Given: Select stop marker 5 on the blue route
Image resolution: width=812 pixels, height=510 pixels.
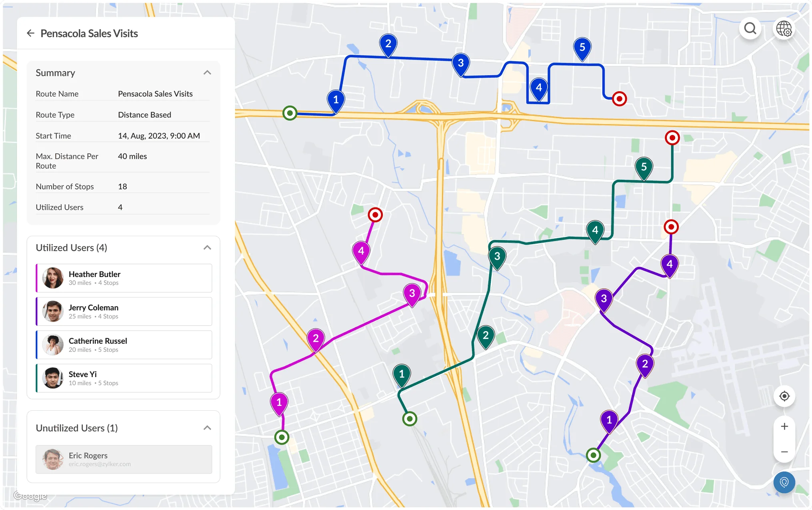Looking at the screenshot, I should 582,47.
